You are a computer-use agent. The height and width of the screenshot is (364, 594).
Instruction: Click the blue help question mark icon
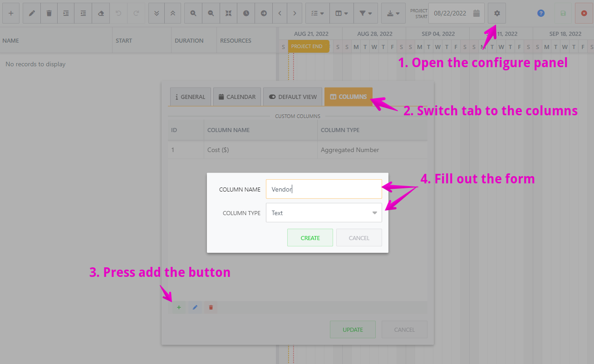coord(540,13)
